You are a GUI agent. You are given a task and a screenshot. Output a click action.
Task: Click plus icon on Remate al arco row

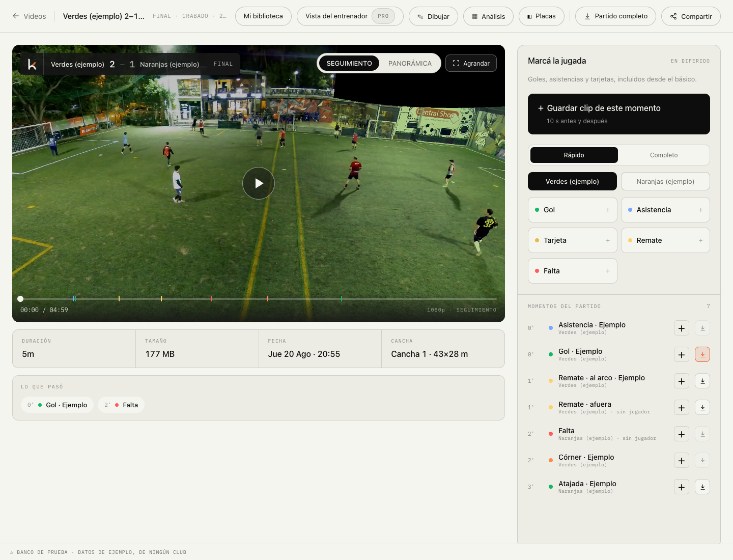coord(682,381)
